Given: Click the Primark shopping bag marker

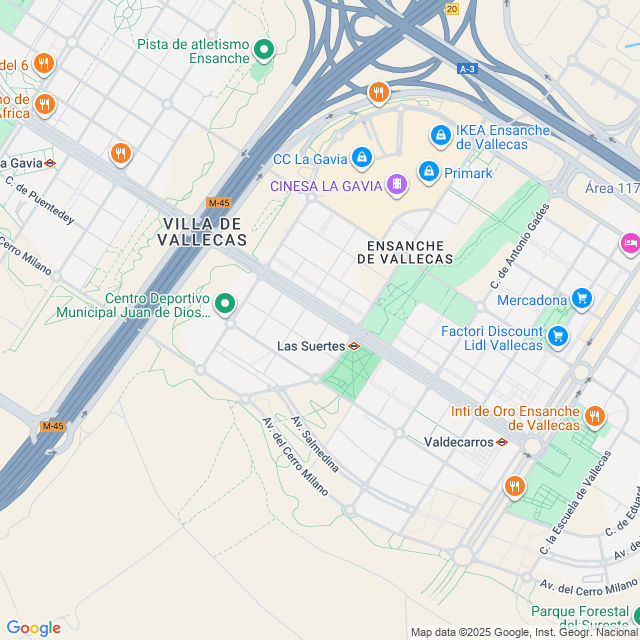Looking at the screenshot, I should (429, 172).
